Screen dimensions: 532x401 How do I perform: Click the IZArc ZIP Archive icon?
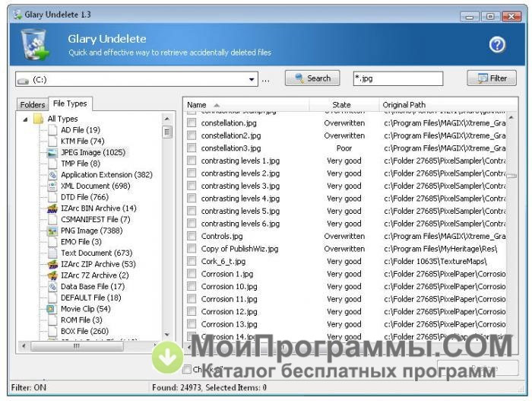pyautogui.click(x=52, y=264)
